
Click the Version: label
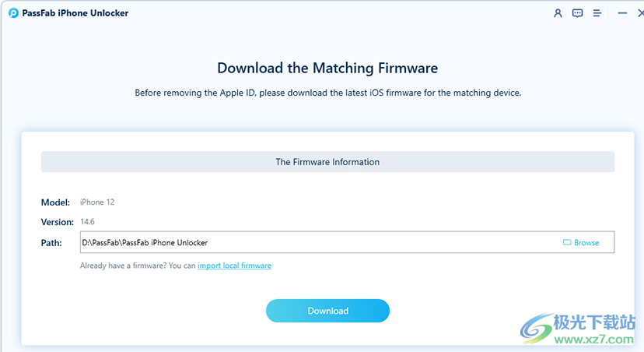pos(57,222)
